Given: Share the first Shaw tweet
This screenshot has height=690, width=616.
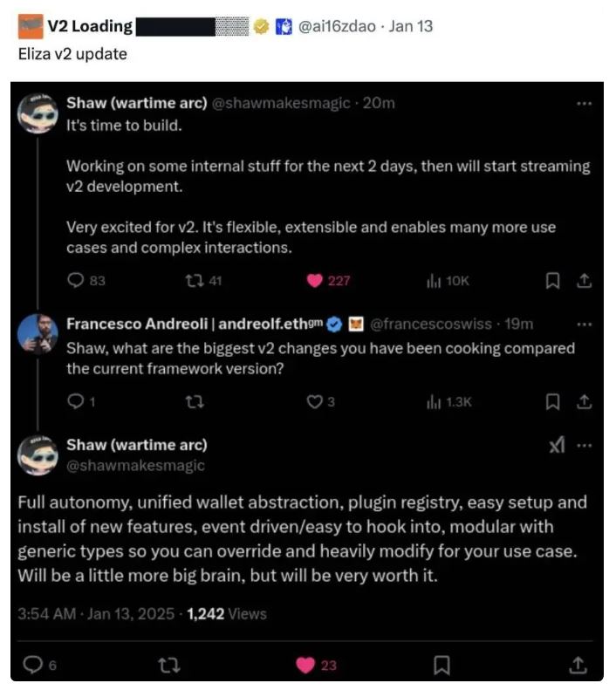Looking at the screenshot, I should click(585, 281).
